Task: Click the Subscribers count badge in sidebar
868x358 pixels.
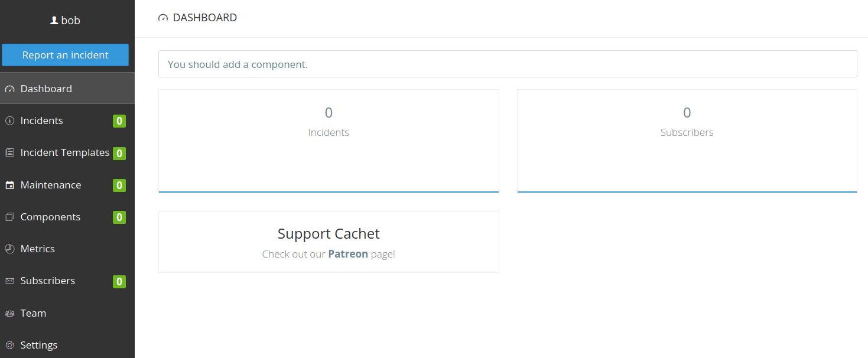Action: coord(119,282)
